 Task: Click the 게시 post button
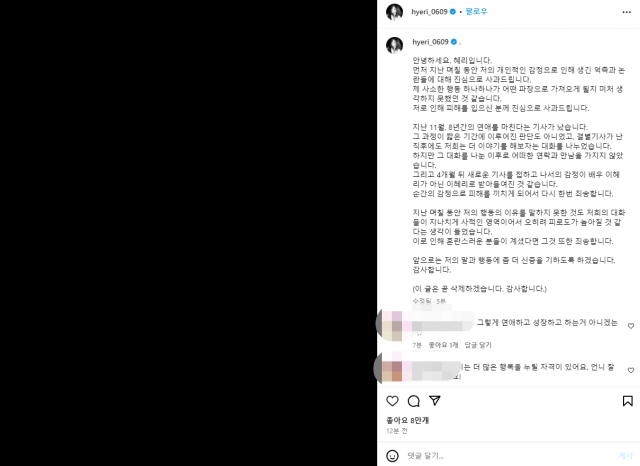click(625, 455)
